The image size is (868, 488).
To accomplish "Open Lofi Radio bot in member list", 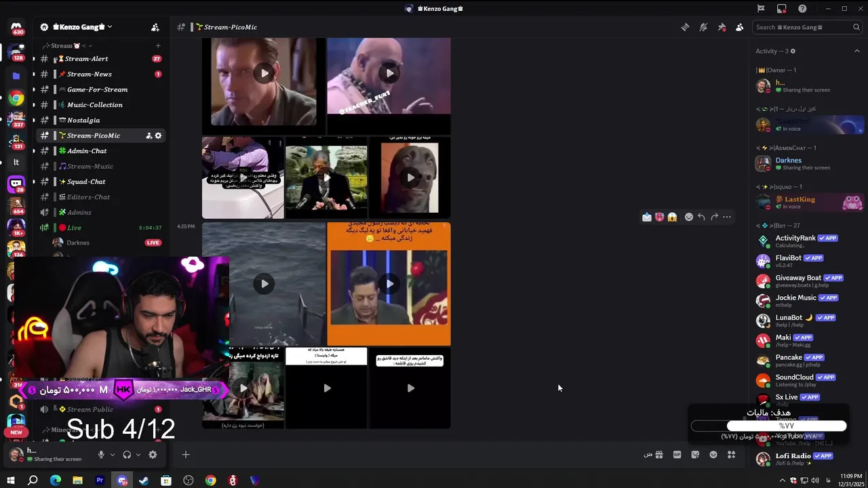I will [810, 459].
